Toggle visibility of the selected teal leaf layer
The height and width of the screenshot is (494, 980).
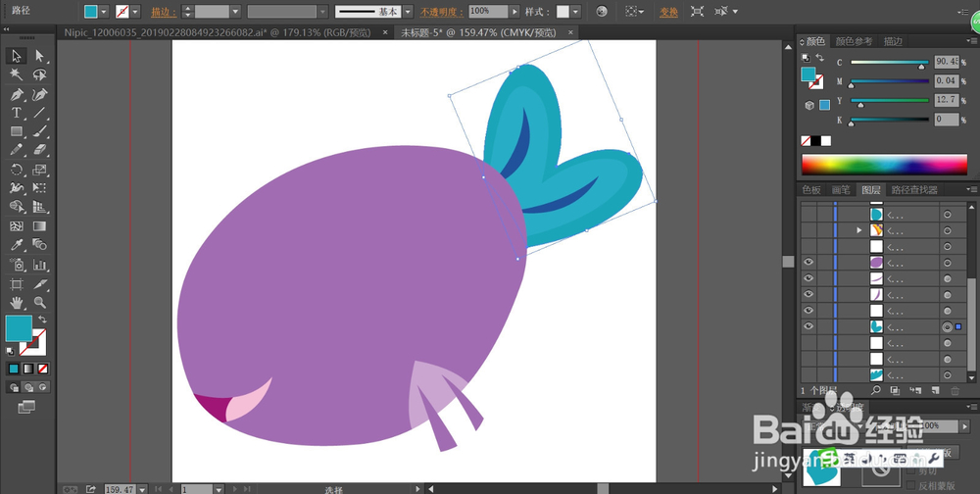click(x=808, y=326)
